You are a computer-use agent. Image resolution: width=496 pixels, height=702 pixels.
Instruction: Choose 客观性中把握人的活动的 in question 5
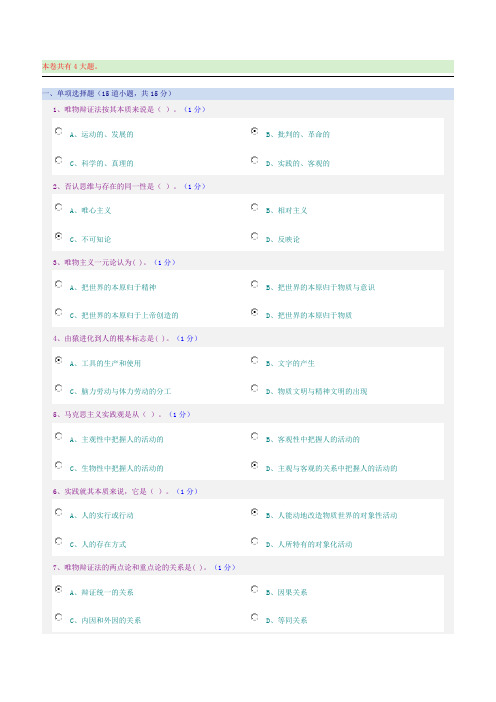pos(255,436)
